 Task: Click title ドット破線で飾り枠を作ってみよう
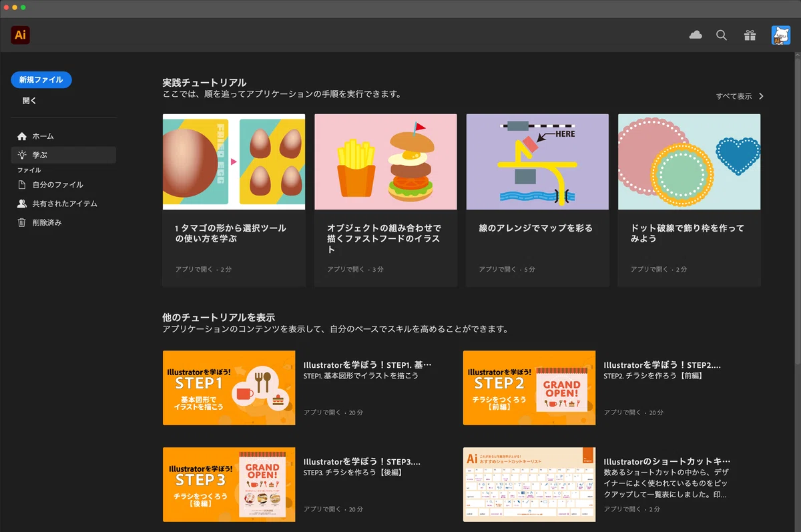tap(688, 233)
